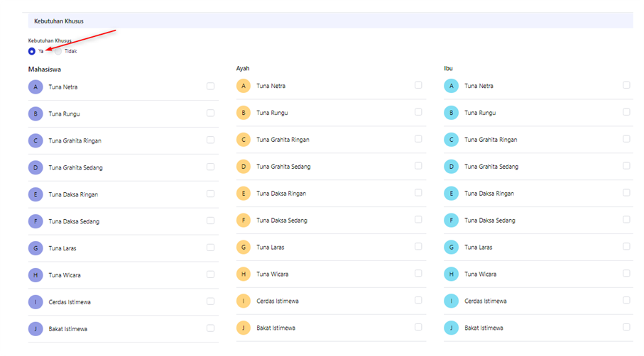Click the blue B badge under Ibu
The image size is (644, 356).
coord(451,113)
